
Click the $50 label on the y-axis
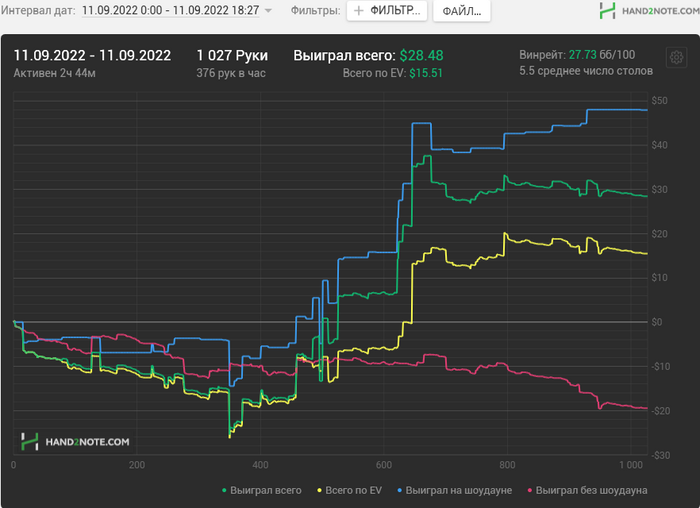coord(659,100)
